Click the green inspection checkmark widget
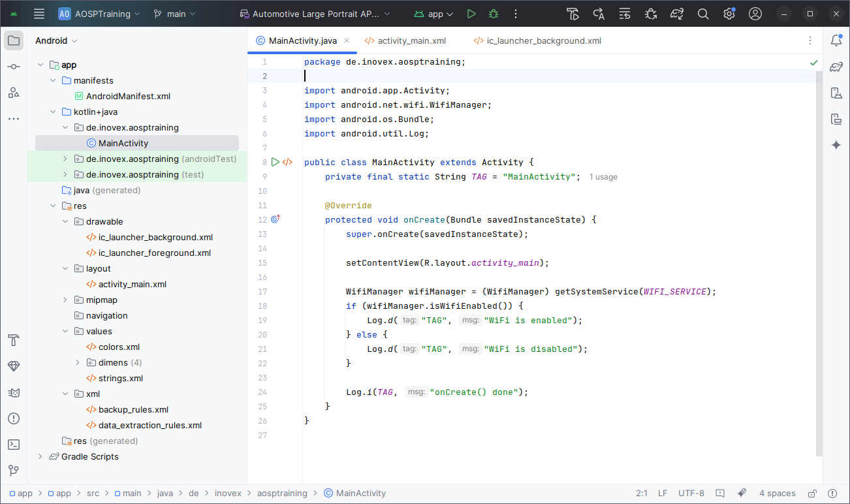Image resolution: width=850 pixels, height=504 pixels. pyautogui.click(x=813, y=63)
